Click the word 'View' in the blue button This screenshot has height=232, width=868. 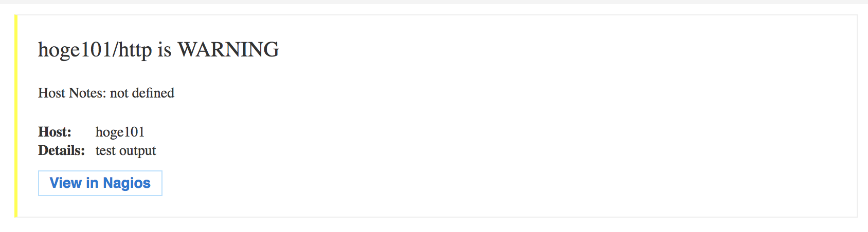(x=66, y=183)
